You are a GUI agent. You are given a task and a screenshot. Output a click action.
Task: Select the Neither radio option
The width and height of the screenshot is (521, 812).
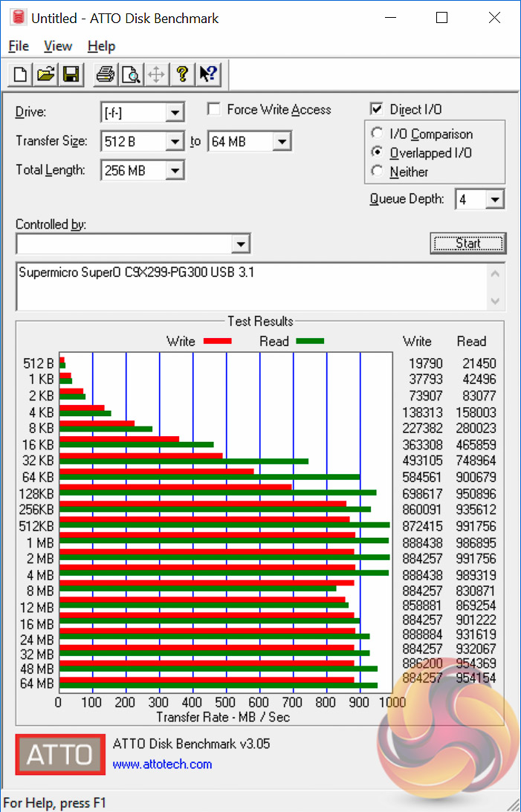coord(377,171)
